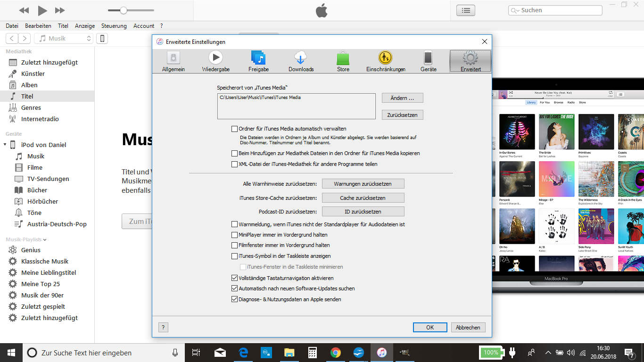Image resolution: width=644 pixels, height=362 pixels.
Task: Open the dialog's help question mark button
Action: coord(163,327)
